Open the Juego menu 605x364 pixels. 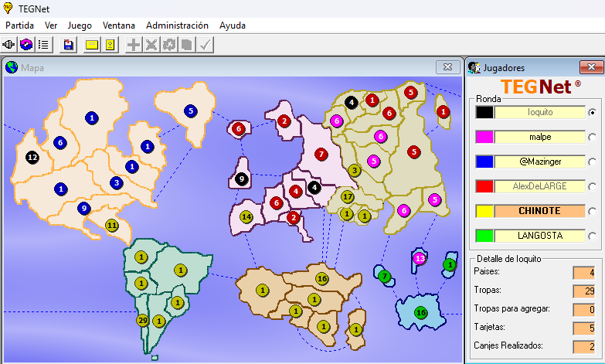pos(80,25)
